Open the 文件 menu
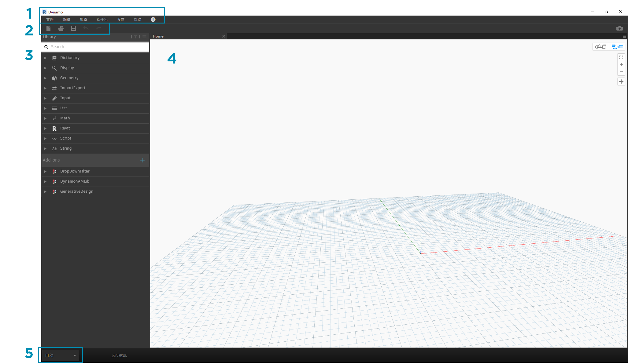The image size is (628, 364). click(50, 20)
